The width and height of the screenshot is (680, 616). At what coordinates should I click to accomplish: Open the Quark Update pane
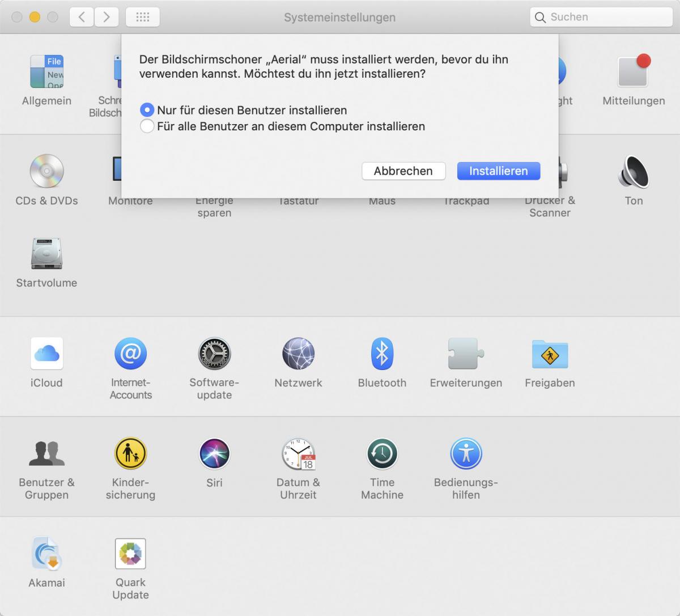pos(130,553)
